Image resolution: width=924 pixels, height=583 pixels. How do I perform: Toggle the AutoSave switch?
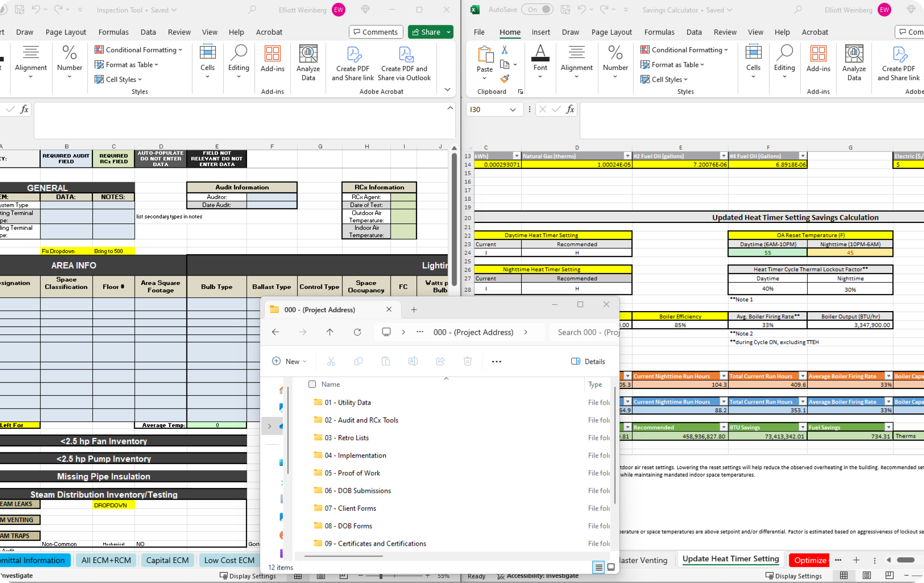[537, 9]
